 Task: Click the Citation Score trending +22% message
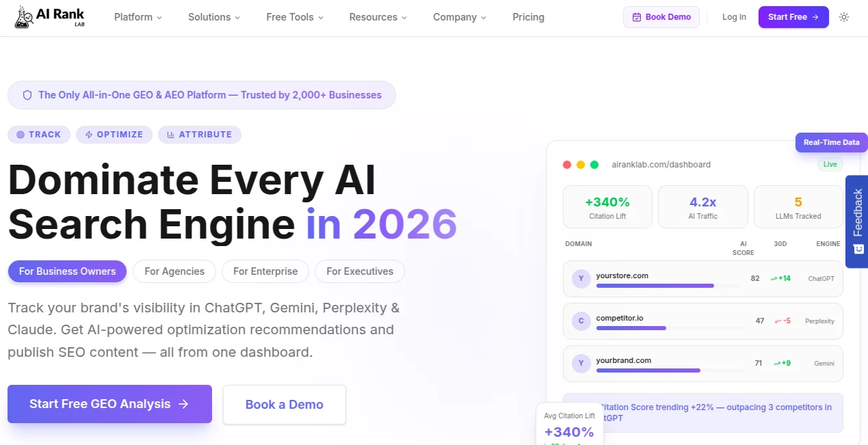[x=703, y=413]
